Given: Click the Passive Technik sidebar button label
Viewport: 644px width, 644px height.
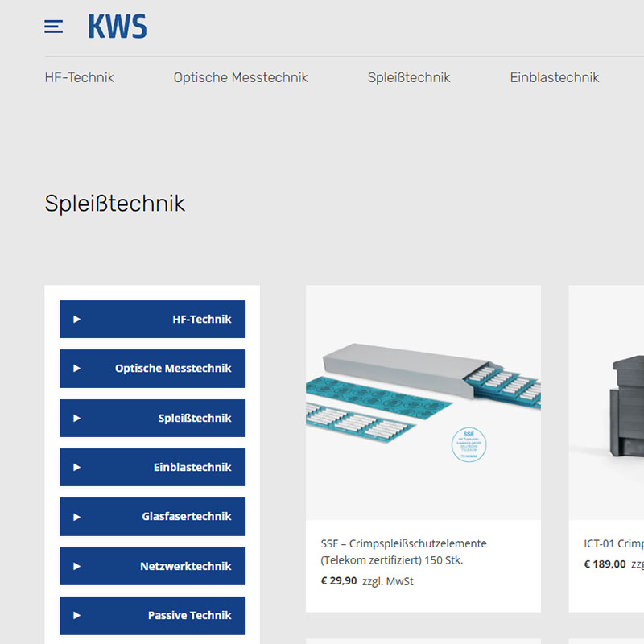Looking at the screenshot, I should tap(189, 616).
